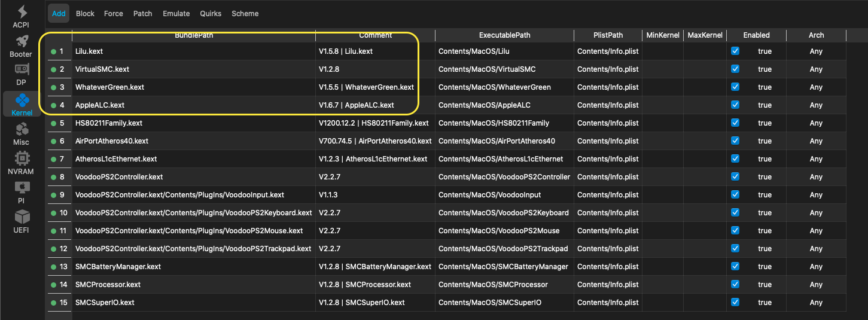Select row number 15 header
This screenshot has width=868, height=320.
tap(59, 303)
